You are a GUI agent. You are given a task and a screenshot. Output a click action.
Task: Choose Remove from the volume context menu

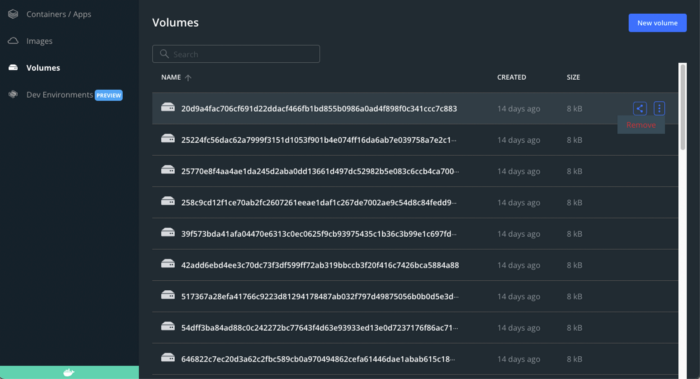coord(641,125)
